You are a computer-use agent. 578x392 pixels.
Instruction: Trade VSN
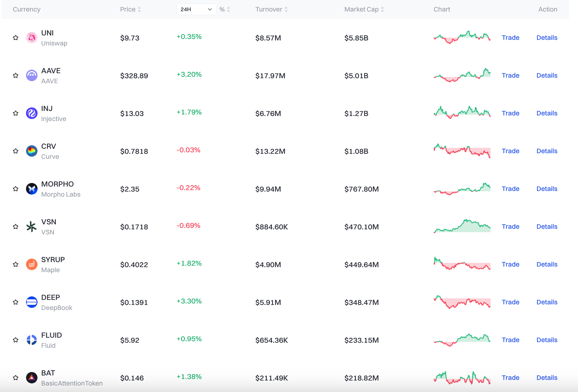[510, 227]
